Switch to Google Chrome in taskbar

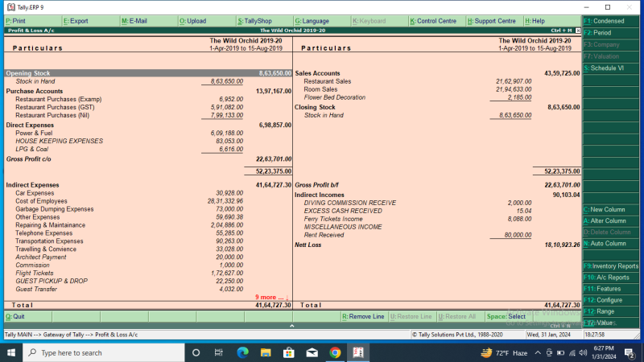(x=335, y=352)
